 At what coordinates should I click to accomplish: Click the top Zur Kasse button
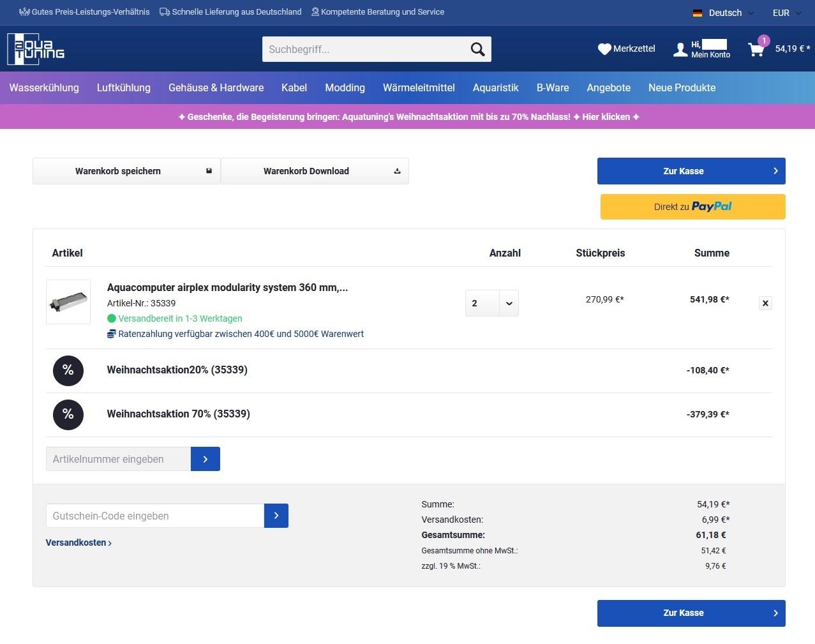[x=691, y=171]
